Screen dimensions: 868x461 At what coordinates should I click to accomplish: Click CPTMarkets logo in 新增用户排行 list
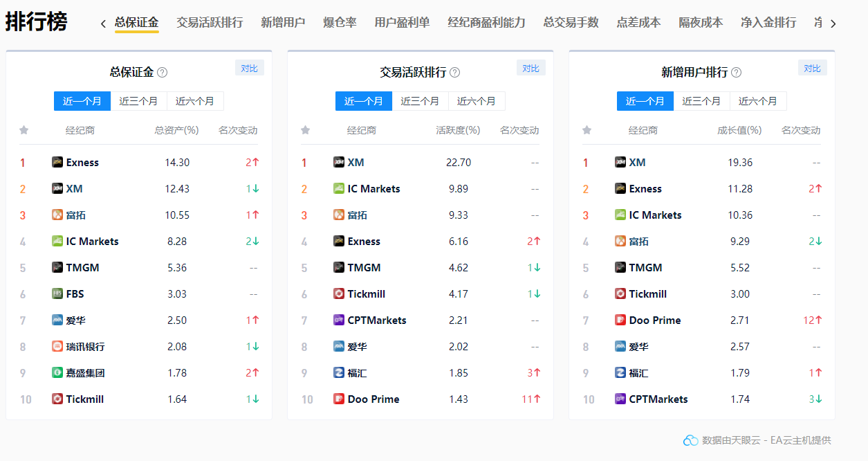(620, 399)
